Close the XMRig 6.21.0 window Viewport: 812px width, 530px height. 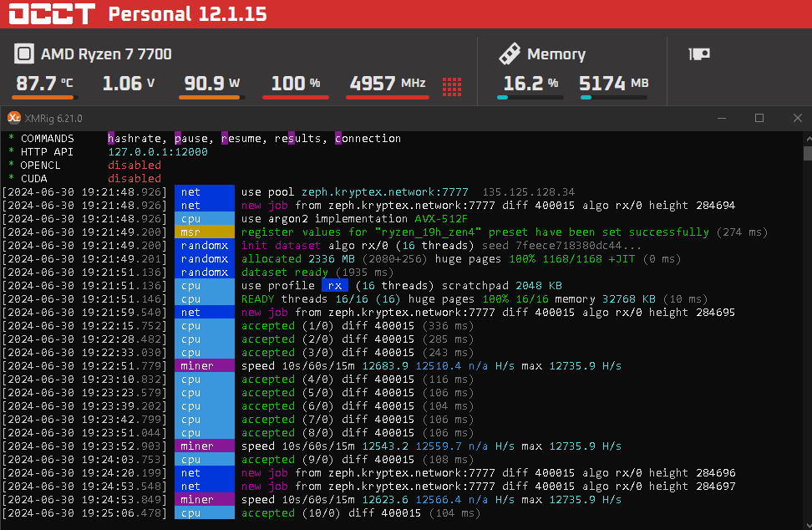point(798,118)
